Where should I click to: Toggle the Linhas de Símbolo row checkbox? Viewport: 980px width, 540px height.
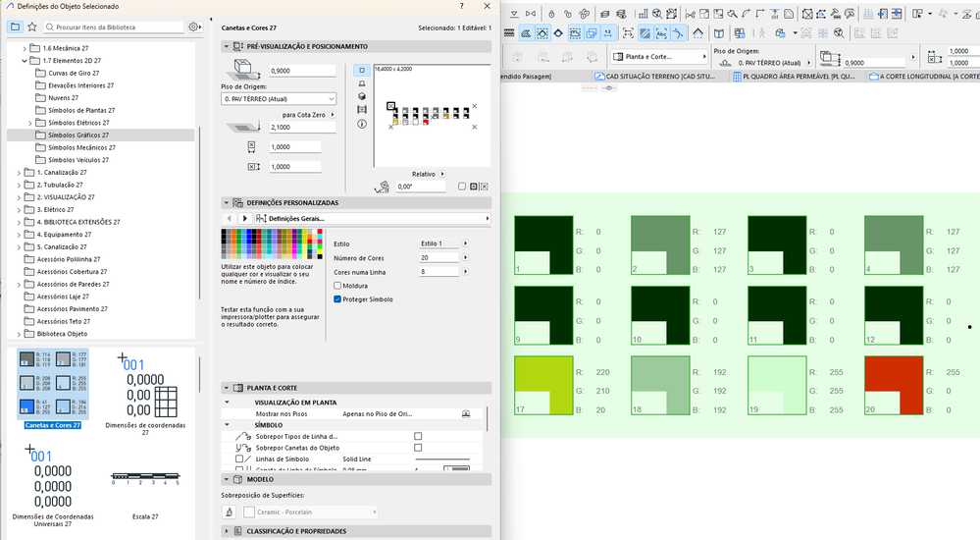(239, 459)
